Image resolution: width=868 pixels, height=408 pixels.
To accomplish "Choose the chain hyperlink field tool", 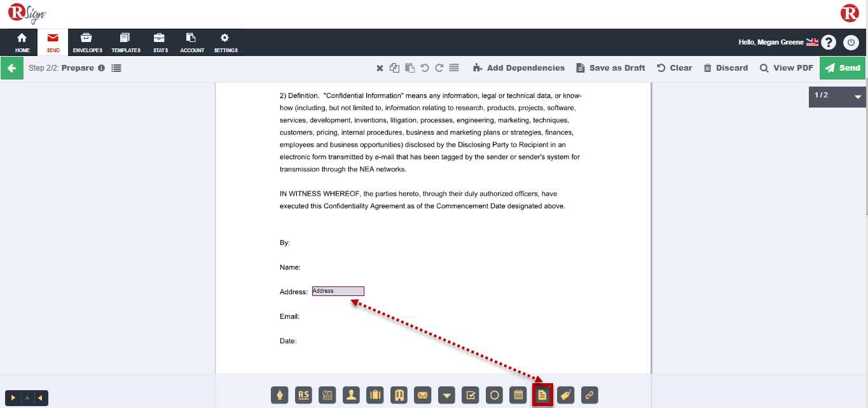I will point(589,395).
